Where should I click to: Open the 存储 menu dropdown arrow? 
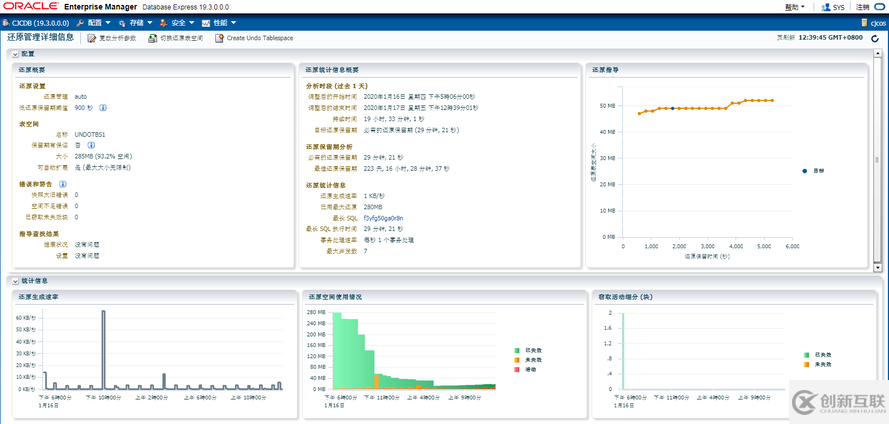(x=150, y=23)
